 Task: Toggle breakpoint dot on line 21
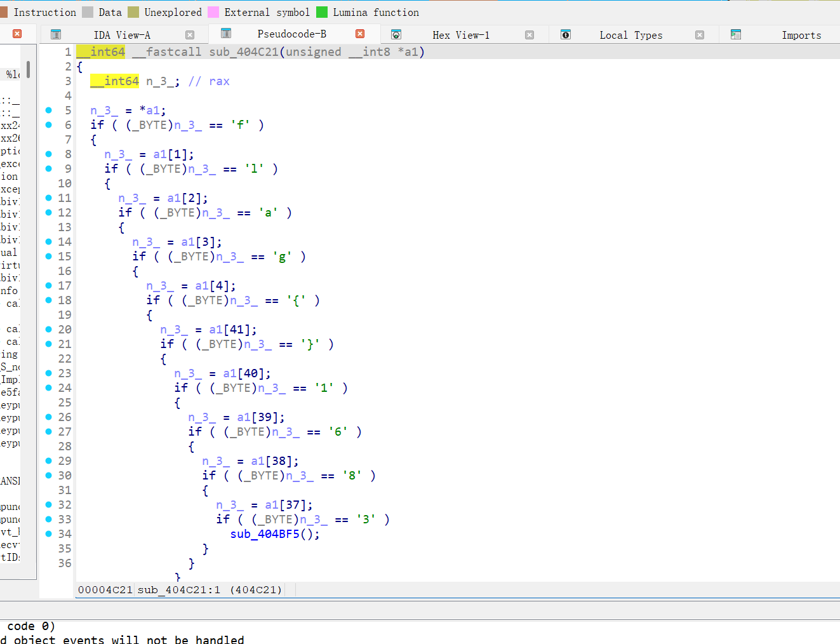[49, 344]
